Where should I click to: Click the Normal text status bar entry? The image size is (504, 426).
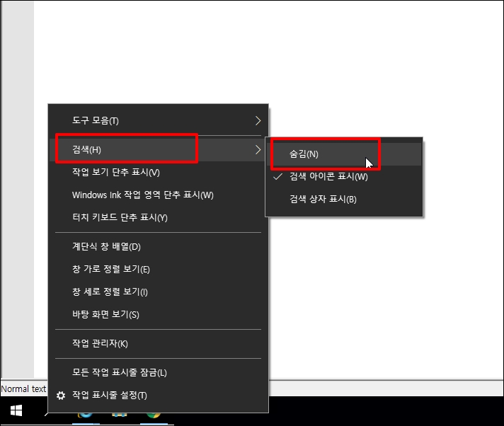[x=23, y=389]
